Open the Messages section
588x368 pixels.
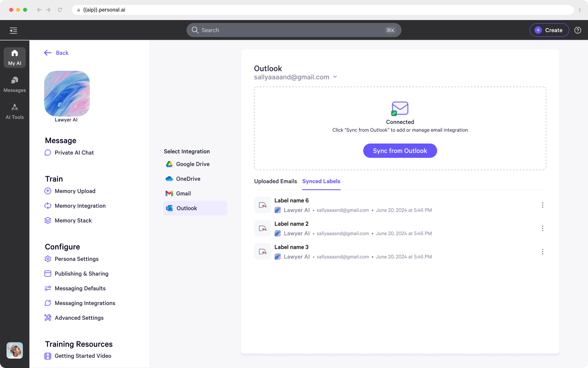click(15, 84)
